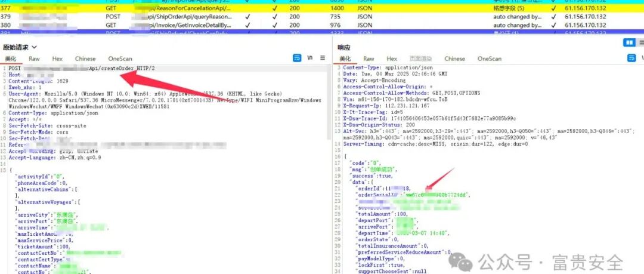
Task: Click "ticketAmount":100 in request body
Action: [42, 247]
